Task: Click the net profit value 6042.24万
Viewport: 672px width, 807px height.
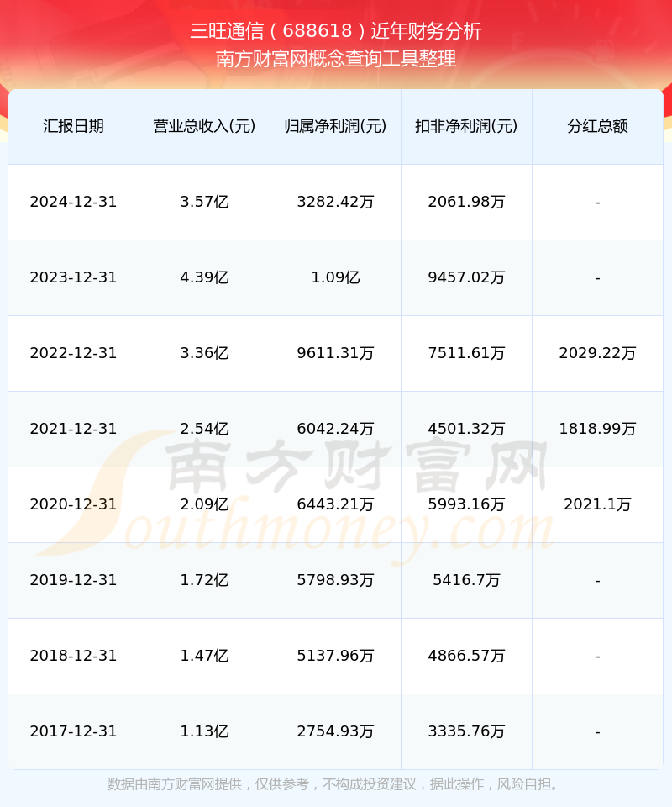Action: (x=336, y=429)
